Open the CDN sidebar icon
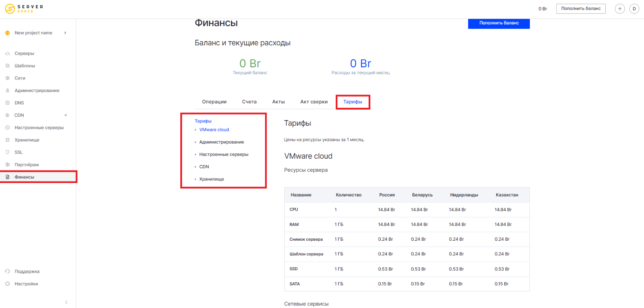644x308 pixels. (8, 115)
